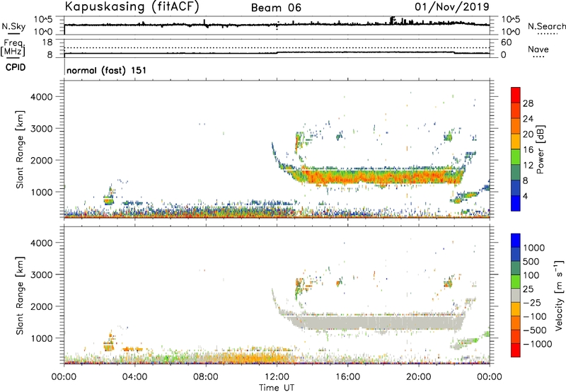
Task: Click the 'normal (fast) 151' text
Action: point(107,70)
